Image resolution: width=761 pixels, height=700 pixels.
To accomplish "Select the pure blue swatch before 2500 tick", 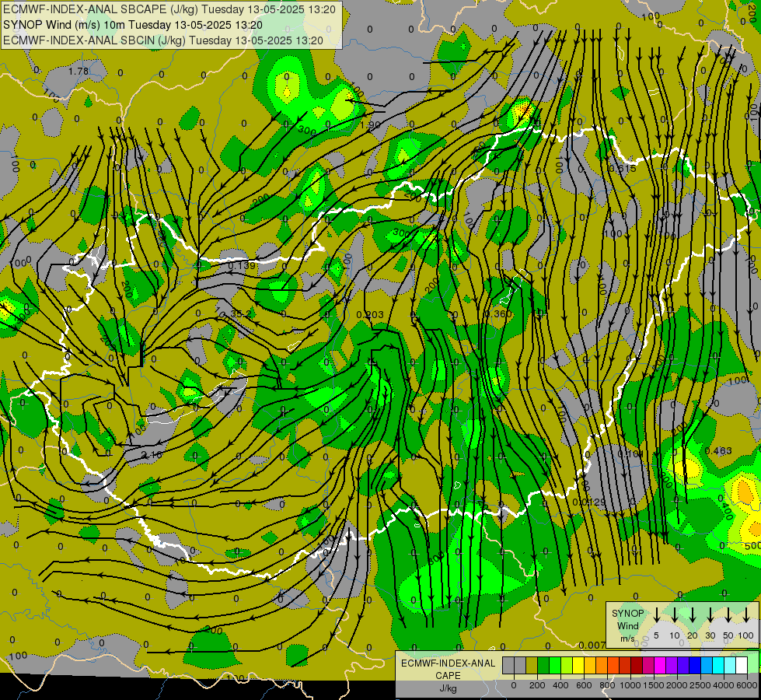I will (x=696, y=665).
